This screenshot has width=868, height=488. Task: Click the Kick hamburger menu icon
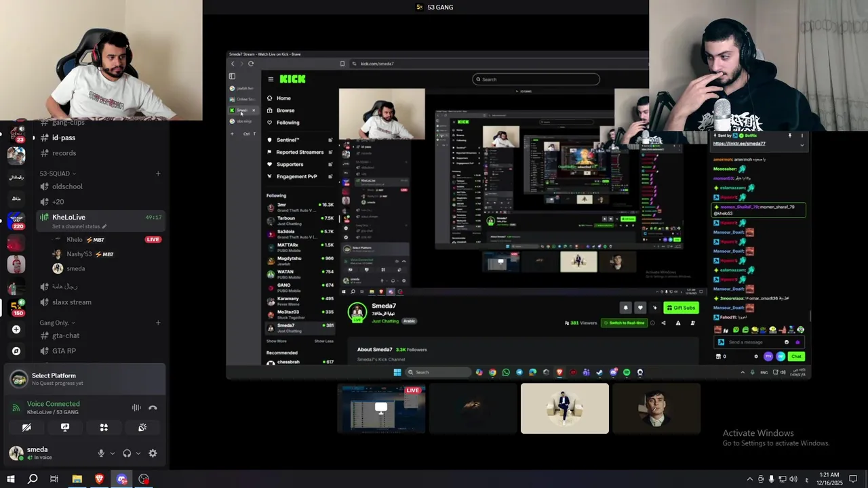pyautogui.click(x=271, y=79)
